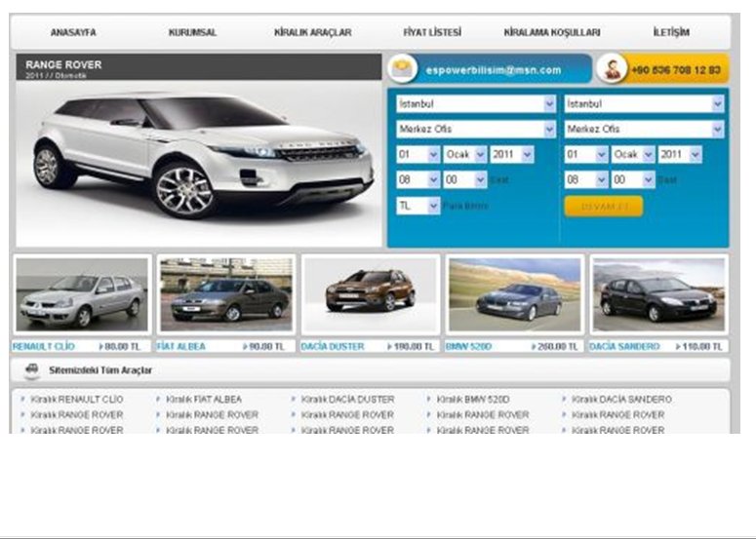Click the customer support person icon
Viewport: 756px width, 540px height.
tap(612, 68)
